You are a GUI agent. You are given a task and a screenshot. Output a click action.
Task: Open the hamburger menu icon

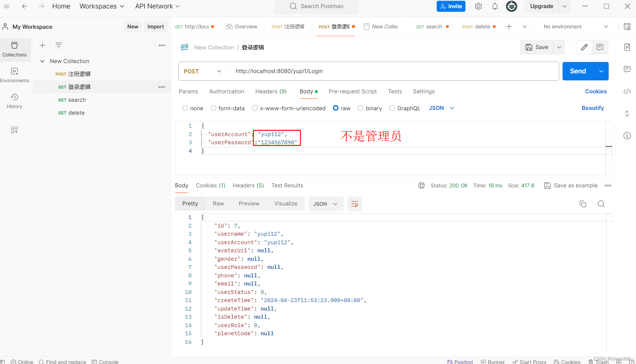(x=7, y=6)
